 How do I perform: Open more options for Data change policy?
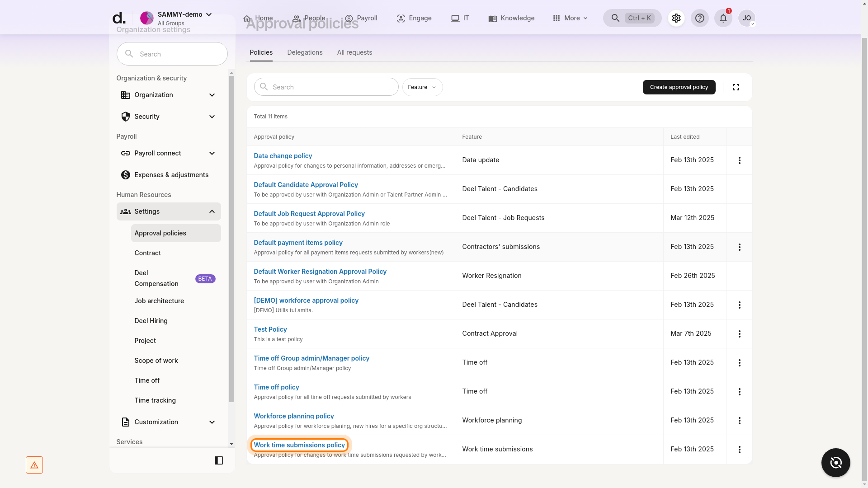click(739, 160)
